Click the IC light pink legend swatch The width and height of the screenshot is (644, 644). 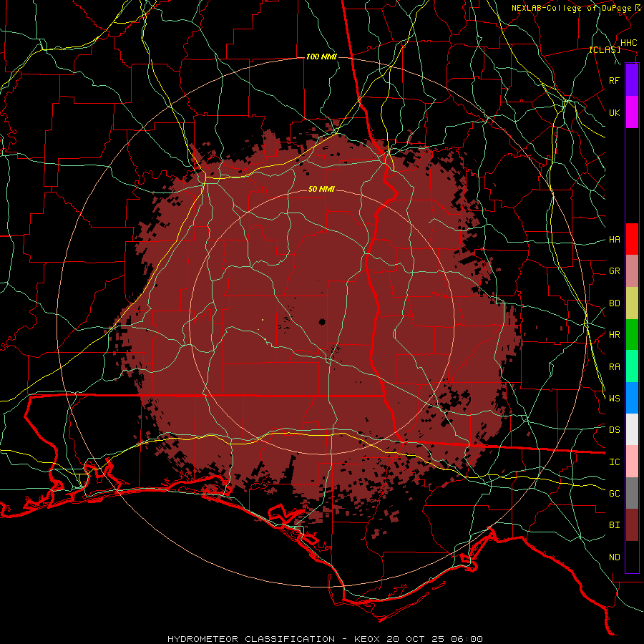(x=632, y=462)
